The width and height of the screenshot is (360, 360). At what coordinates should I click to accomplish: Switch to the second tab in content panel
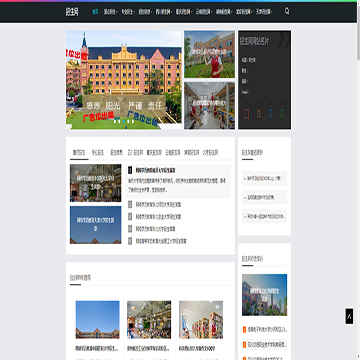pos(98,153)
